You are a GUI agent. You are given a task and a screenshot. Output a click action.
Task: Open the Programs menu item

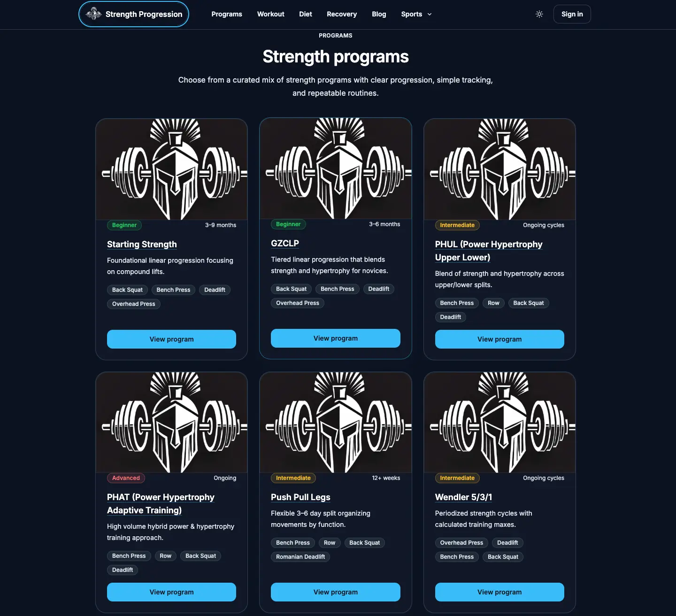(227, 14)
